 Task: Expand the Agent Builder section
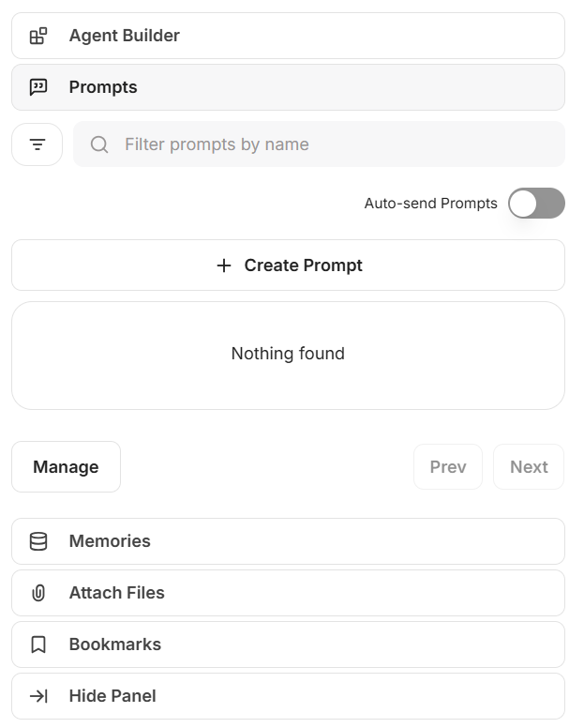[288, 37]
